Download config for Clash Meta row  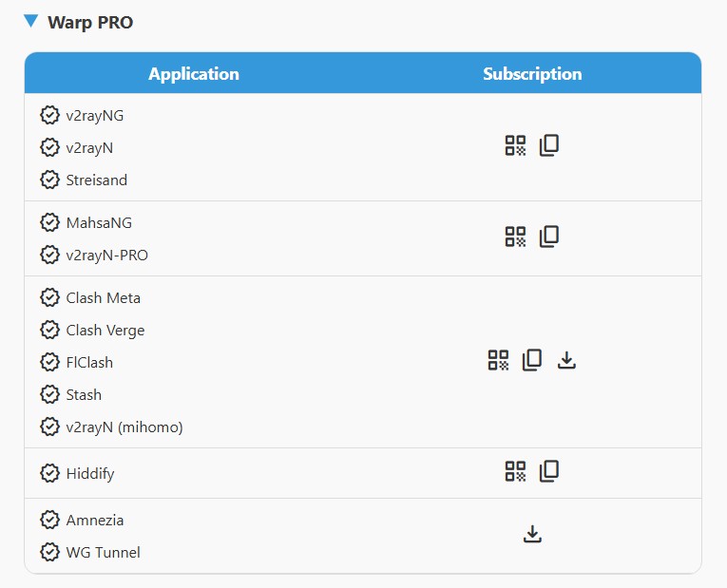566,361
